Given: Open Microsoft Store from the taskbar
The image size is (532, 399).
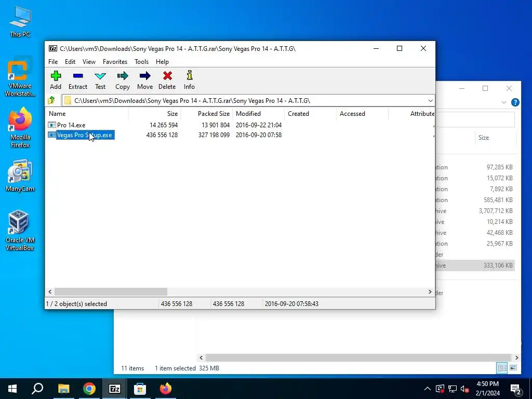Looking at the screenshot, I should [x=140, y=389].
